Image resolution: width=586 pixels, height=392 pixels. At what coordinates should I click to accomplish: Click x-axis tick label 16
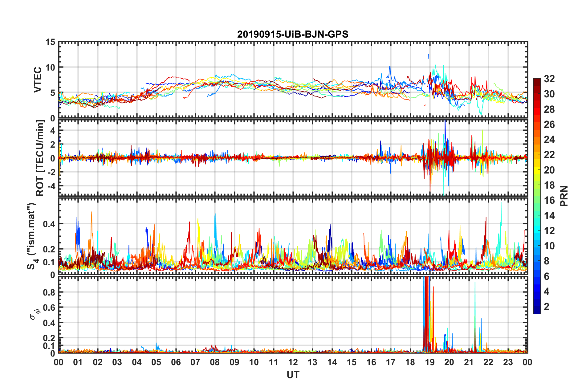(x=371, y=362)
